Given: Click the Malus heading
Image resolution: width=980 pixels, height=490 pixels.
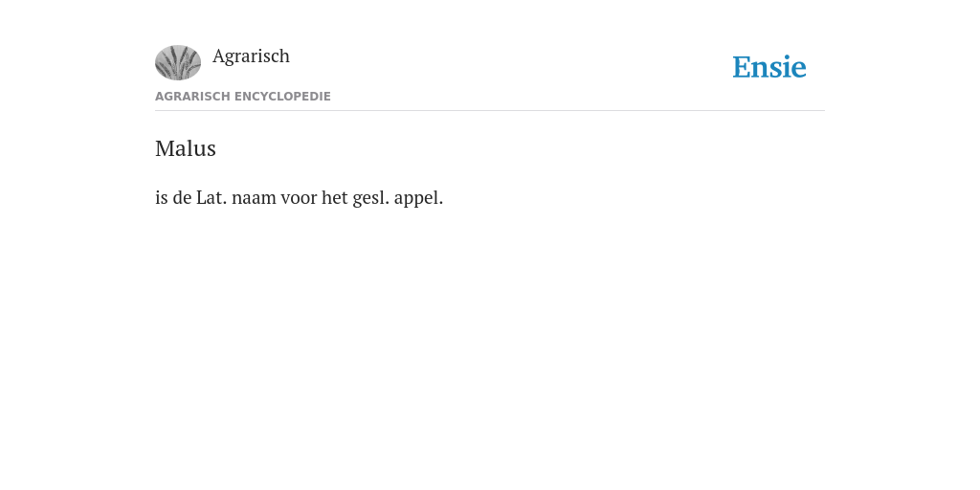Looking at the screenshot, I should coord(186,148).
